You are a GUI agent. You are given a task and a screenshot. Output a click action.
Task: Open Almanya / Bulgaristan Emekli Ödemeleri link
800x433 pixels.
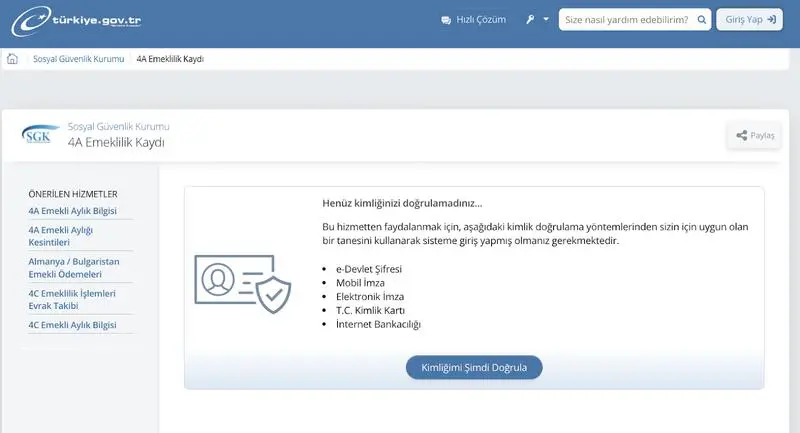click(74, 268)
